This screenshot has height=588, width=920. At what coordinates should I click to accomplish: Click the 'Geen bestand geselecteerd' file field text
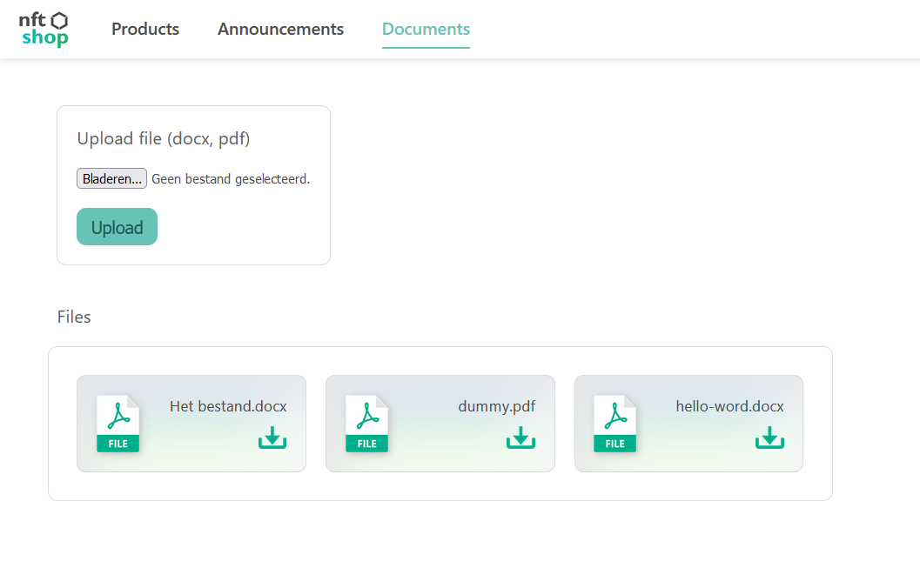[x=231, y=179]
